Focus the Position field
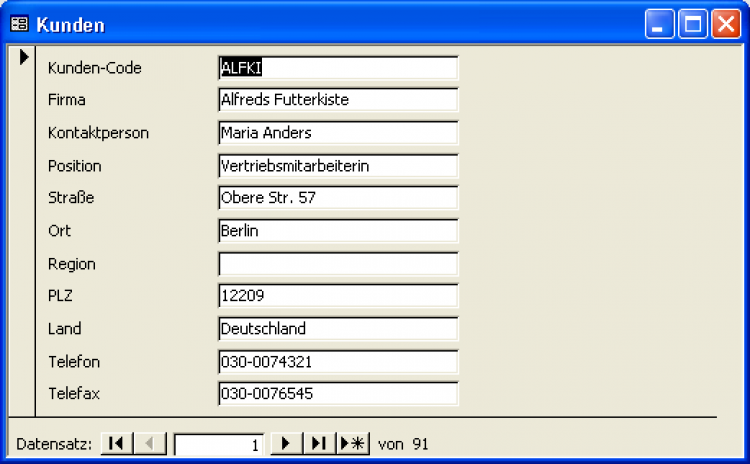This screenshot has width=750, height=464. coord(337,166)
